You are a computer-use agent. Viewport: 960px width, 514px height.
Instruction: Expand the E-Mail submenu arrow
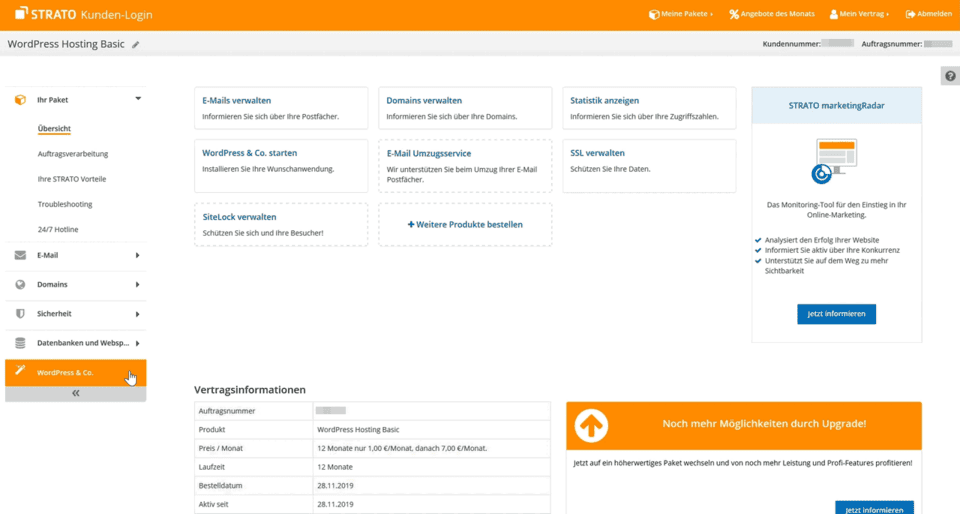(137, 256)
